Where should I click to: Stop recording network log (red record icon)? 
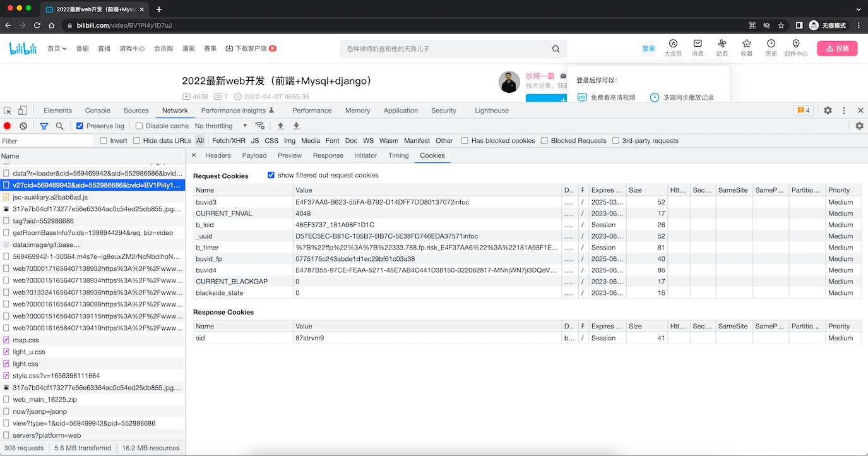8,126
